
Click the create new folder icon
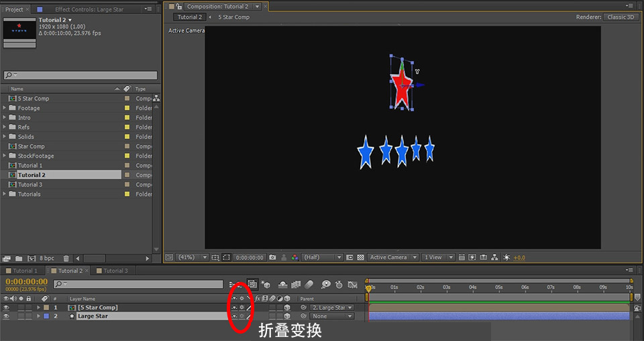click(x=17, y=258)
